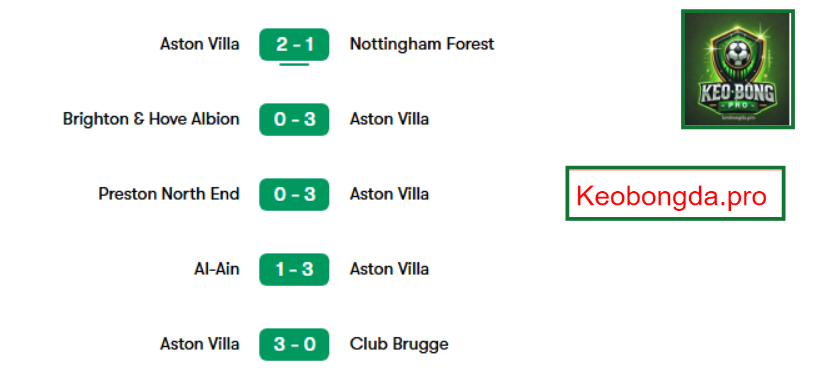Select Preston North End team name
Viewport: 833px width, 385px height.
click(x=169, y=194)
